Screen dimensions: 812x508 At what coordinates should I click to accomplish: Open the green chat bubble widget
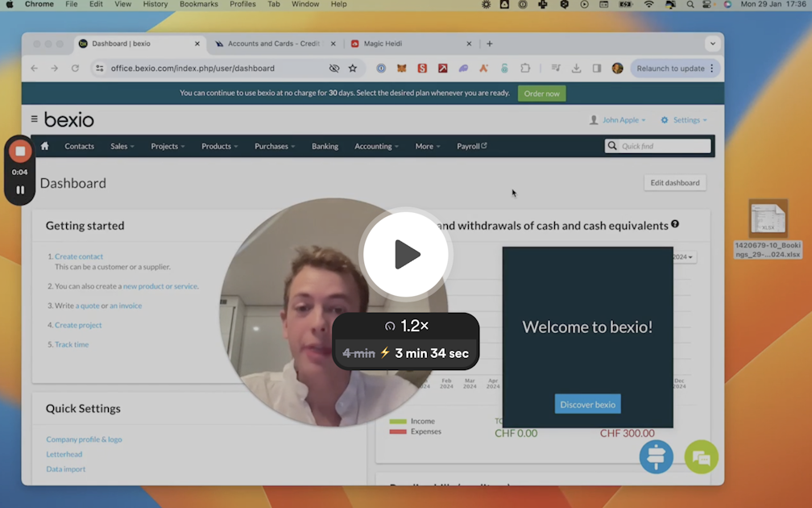pos(701,457)
